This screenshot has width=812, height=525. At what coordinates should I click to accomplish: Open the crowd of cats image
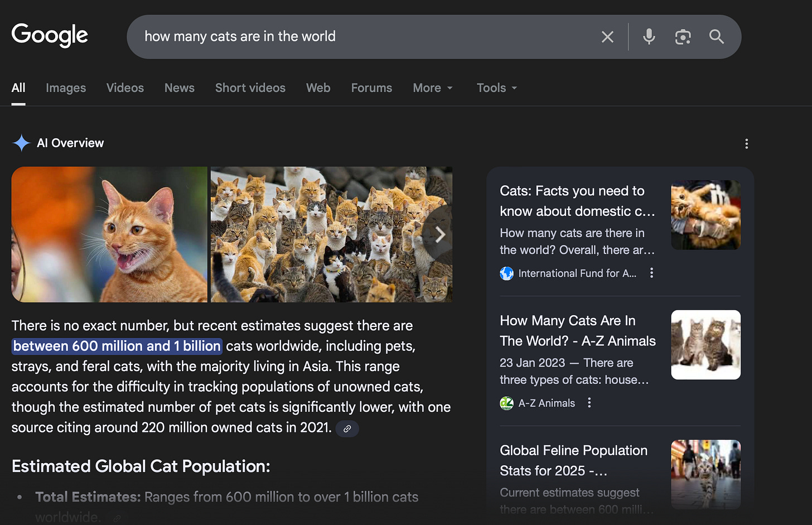(x=331, y=234)
